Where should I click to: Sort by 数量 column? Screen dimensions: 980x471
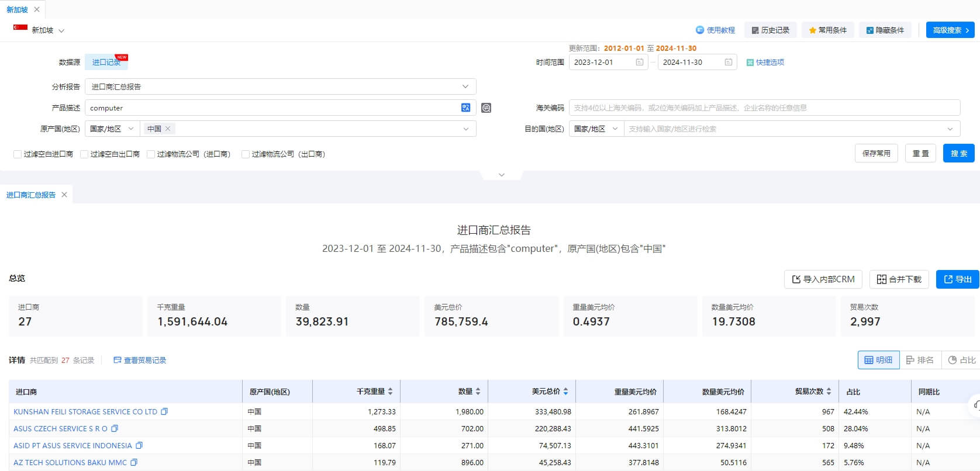(x=478, y=392)
